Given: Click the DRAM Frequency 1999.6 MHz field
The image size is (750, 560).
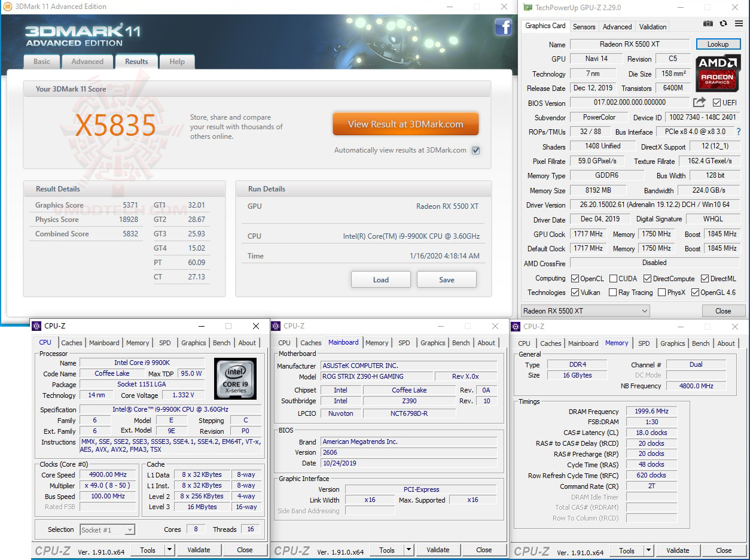Looking at the screenshot, I should coord(651,412).
